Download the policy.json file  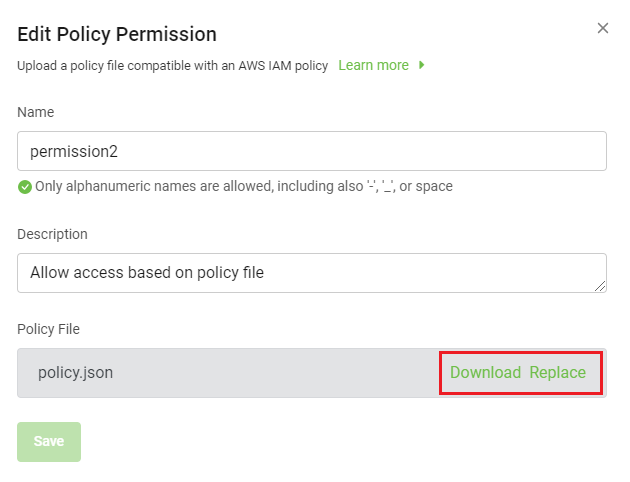[x=485, y=372]
